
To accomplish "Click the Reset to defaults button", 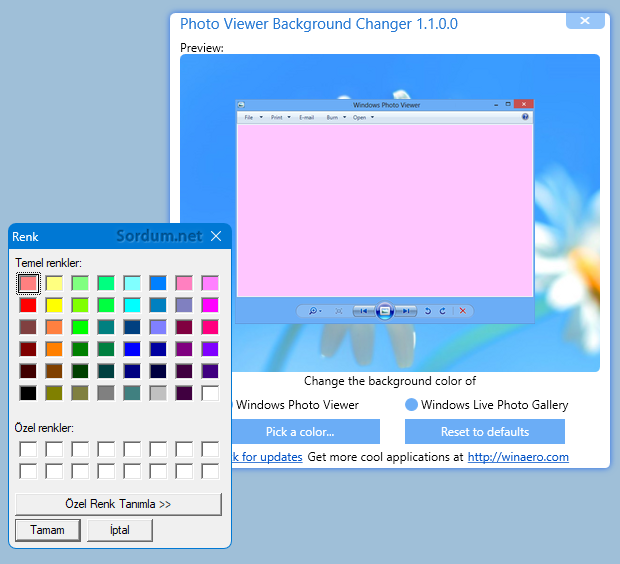I will pos(485,432).
